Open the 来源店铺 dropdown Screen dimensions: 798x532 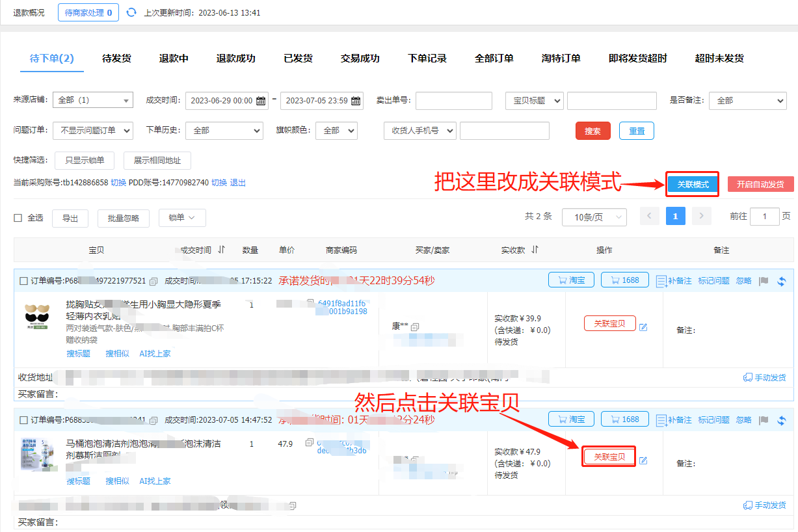point(92,100)
